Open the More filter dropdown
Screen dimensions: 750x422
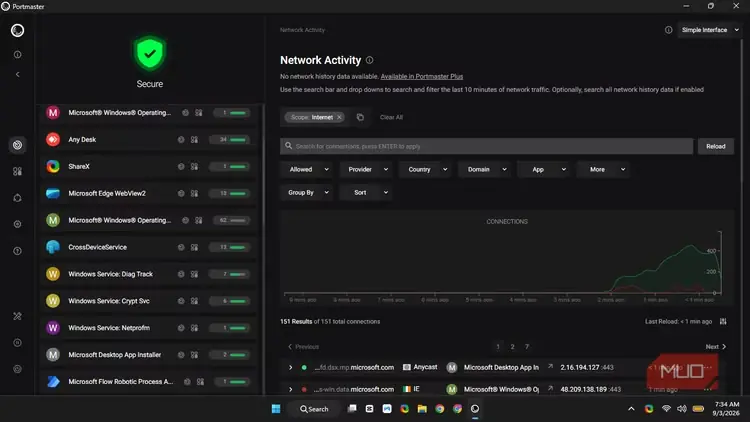click(604, 169)
